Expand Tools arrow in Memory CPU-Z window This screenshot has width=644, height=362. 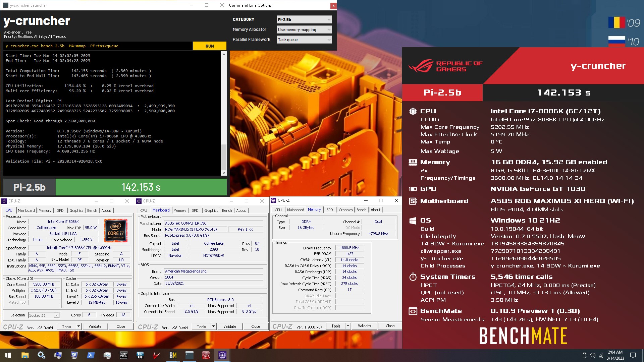[x=348, y=326]
